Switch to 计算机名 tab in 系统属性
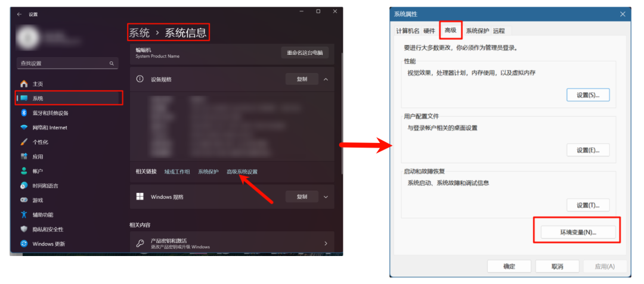This screenshot has height=284, width=644. click(408, 31)
